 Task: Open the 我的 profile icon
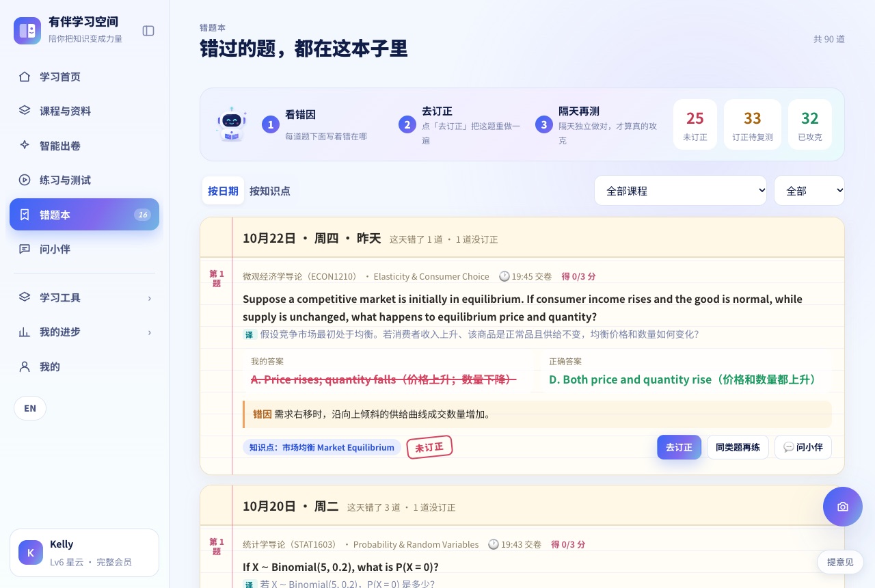click(x=25, y=366)
